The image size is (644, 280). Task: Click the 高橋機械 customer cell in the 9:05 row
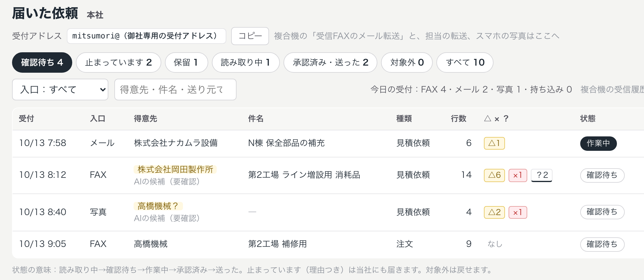click(x=151, y=244)
